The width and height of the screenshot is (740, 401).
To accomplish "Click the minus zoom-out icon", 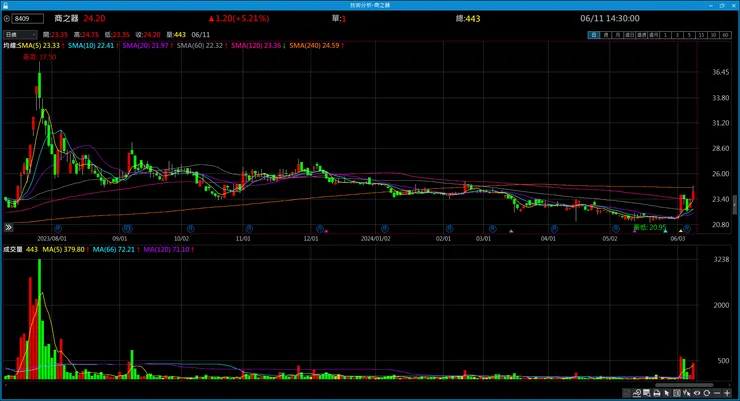I will click(x=717, y=393).
